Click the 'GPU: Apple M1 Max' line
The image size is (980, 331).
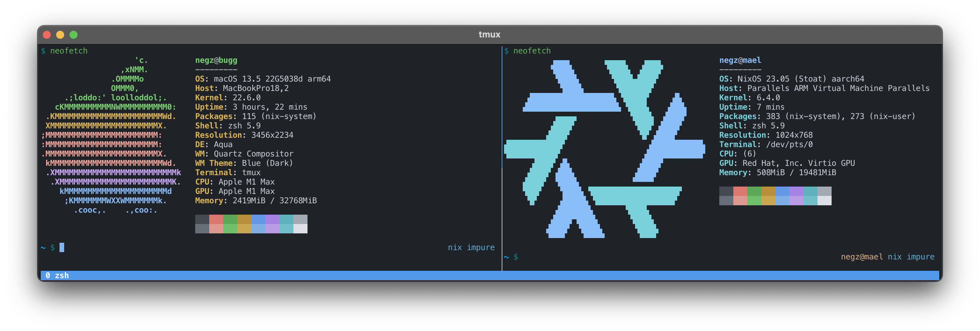[235, 191]
